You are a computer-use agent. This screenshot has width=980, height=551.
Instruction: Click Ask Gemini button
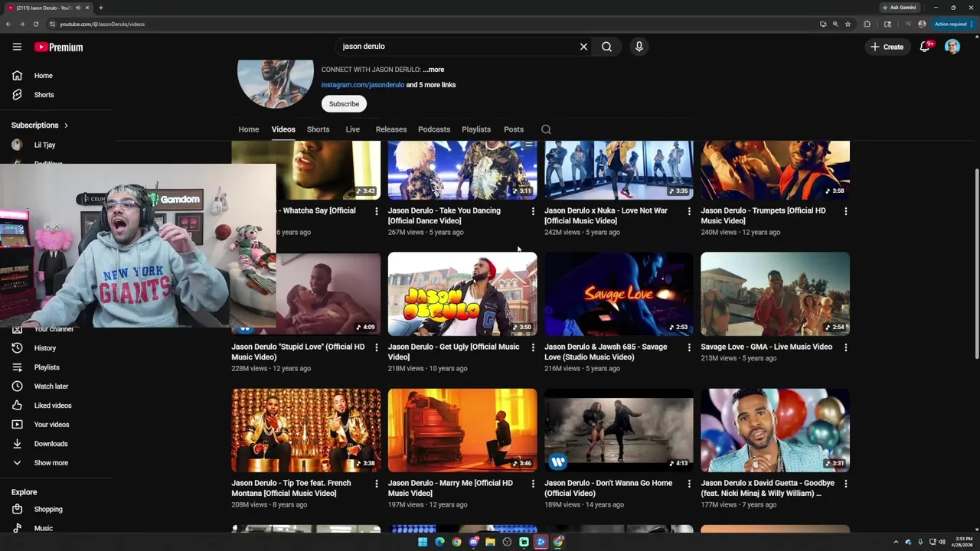tap(899, 8)
